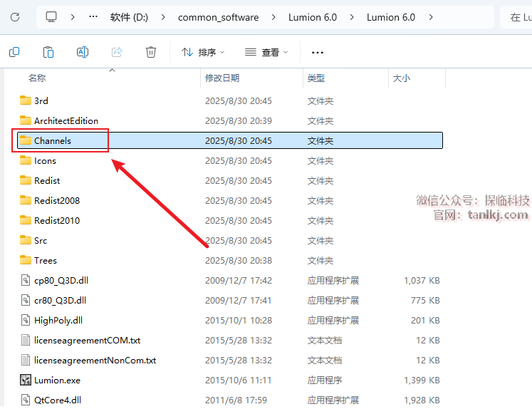Image resolution: width=532 pixels, height=409 pixels.
Task: Select the Channels folder
Action: coord(230,140)
